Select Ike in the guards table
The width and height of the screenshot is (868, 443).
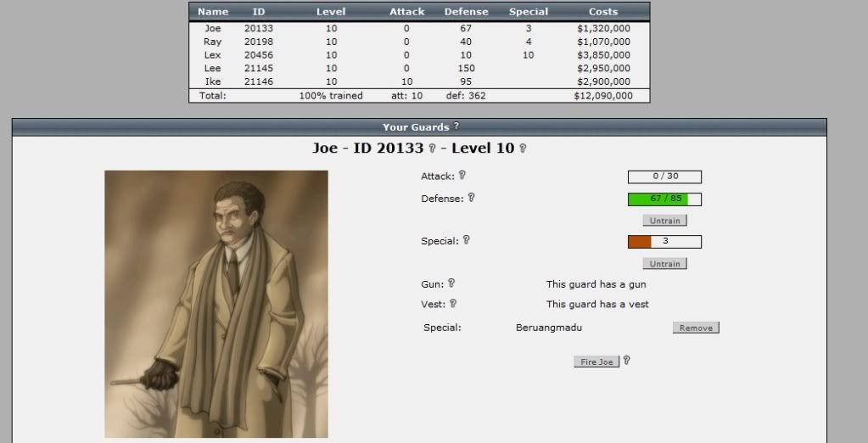[x=213, y=81]
